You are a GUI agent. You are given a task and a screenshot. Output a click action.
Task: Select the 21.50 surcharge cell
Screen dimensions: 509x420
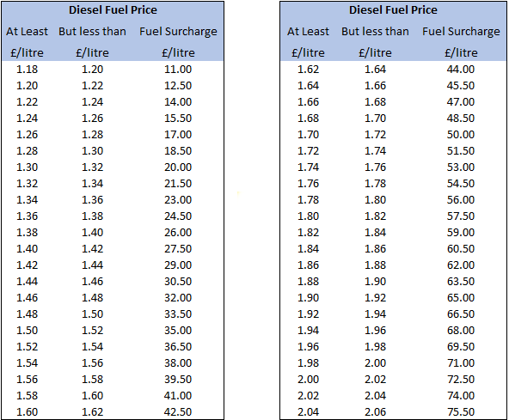click(178, 183)
